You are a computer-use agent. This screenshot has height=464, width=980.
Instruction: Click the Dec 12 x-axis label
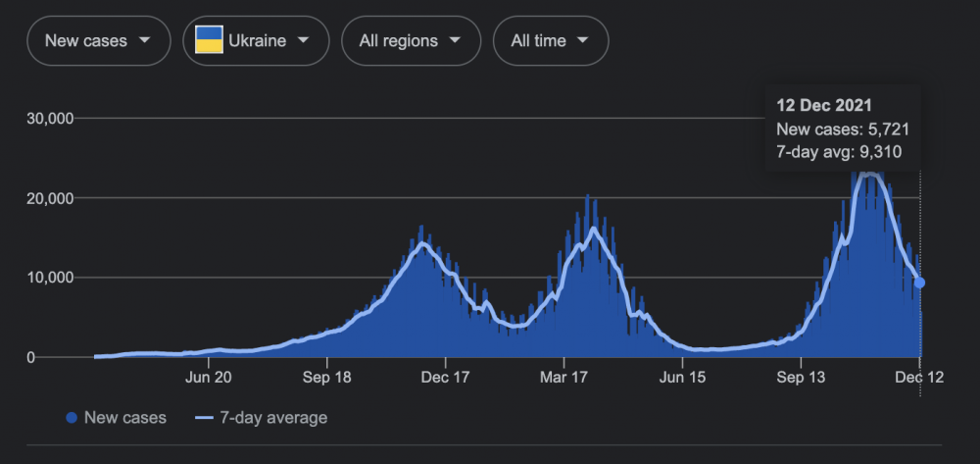pyautogui.click(x=919, y=377)
